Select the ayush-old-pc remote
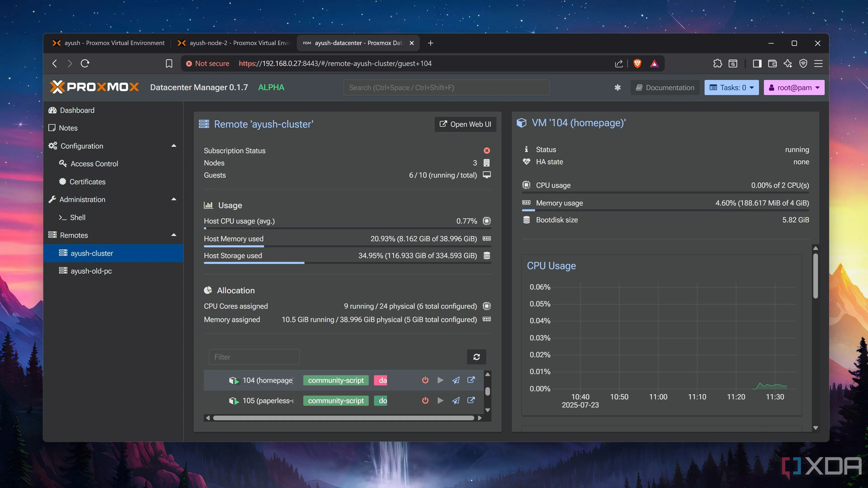 (113, 271)
